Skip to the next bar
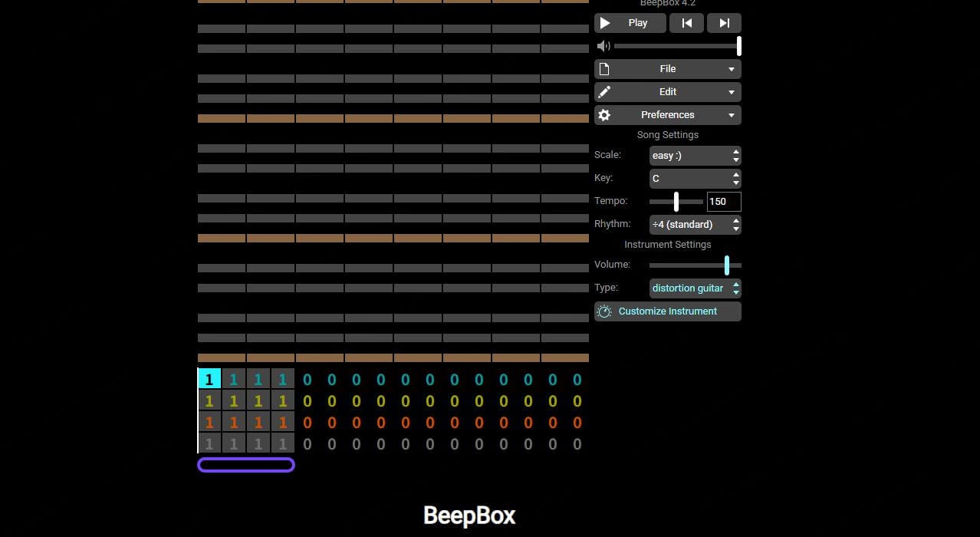Screen dimensions: 980x537 (724, 23)
